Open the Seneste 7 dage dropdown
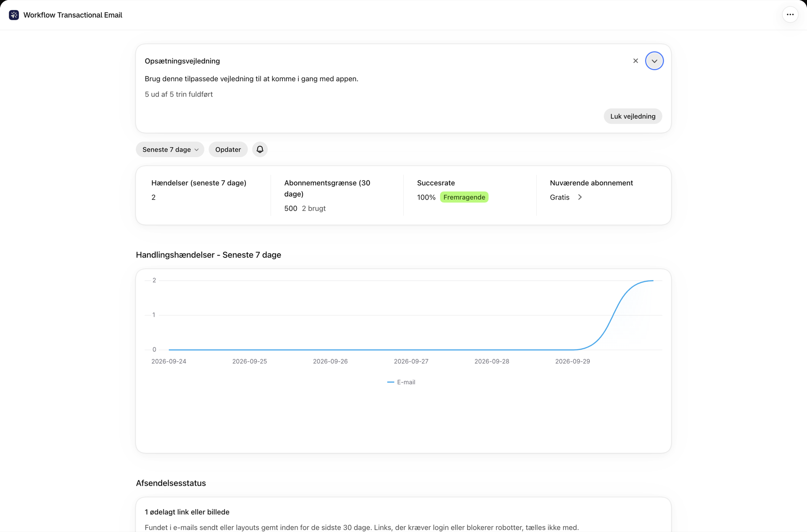Image resolution: width=807 pixels, height=532 pixels. 170,150
